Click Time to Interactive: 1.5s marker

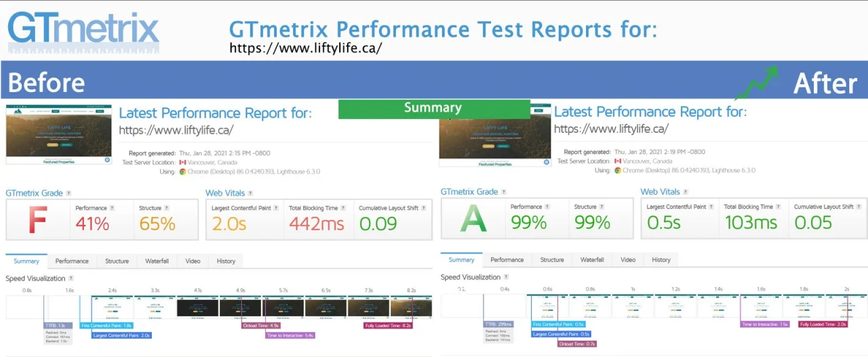(x=765, y=324)
